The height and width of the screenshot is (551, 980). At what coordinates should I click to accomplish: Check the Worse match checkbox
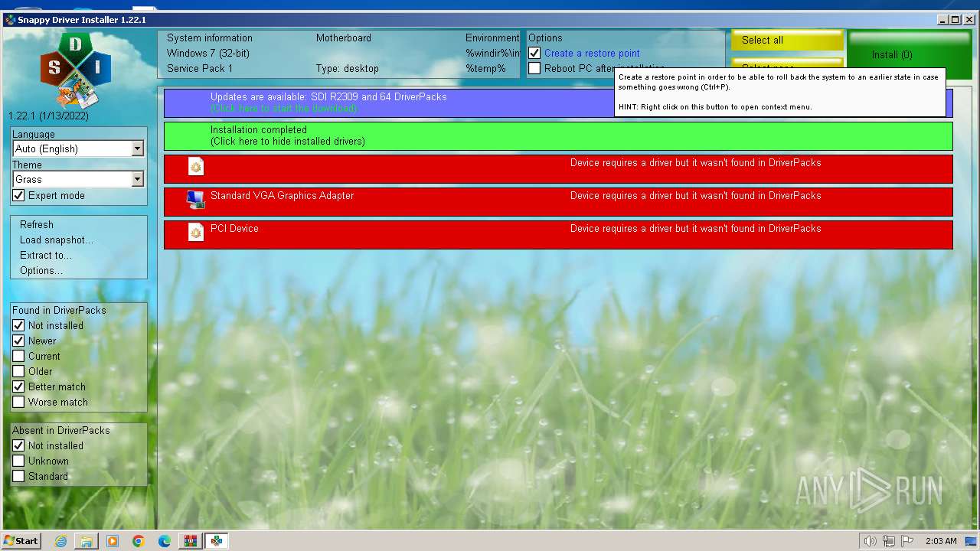point(18,403)
